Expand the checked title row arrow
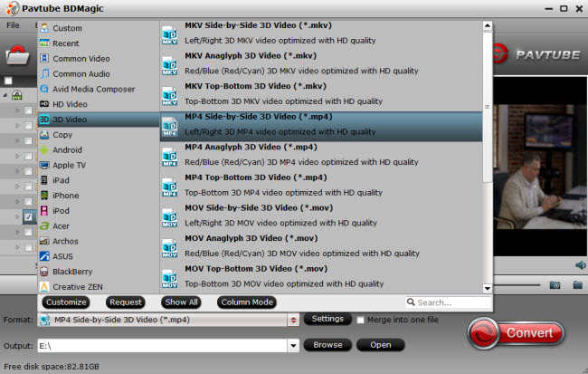588x374 pixels. pos(17,216)
